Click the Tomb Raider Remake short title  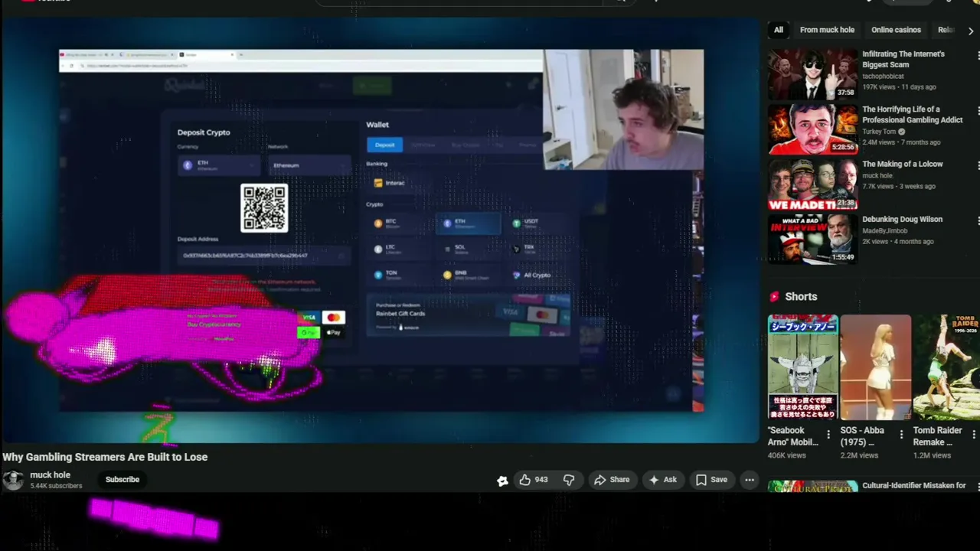coord(938,436)
